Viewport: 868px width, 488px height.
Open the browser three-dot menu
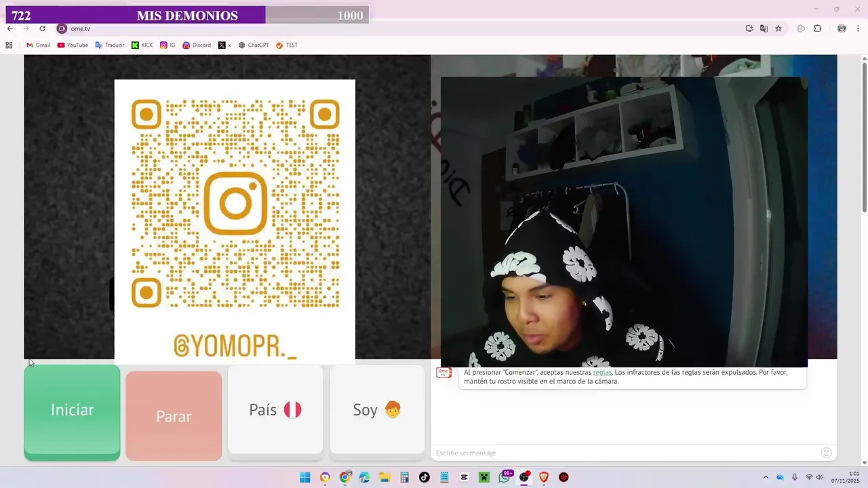859,28
